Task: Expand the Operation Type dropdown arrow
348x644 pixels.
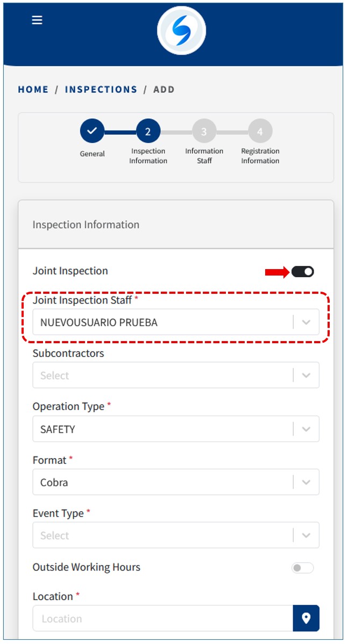Action: click(x=306, y=429)
